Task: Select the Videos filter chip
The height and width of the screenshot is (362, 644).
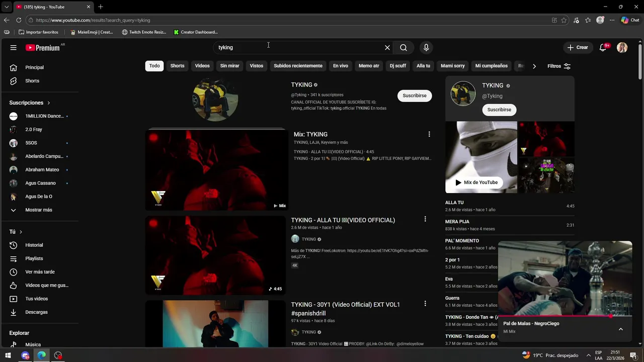Action: coord(202,66)
